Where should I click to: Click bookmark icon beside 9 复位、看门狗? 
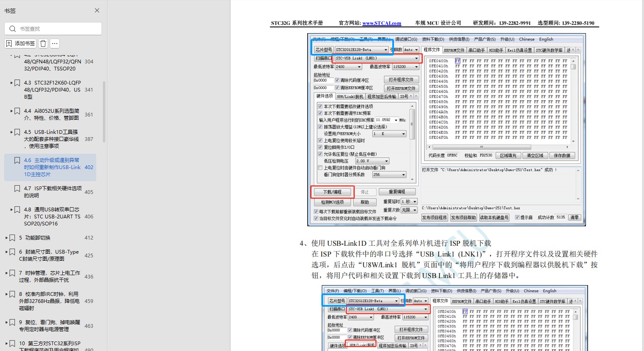[12, 322]
